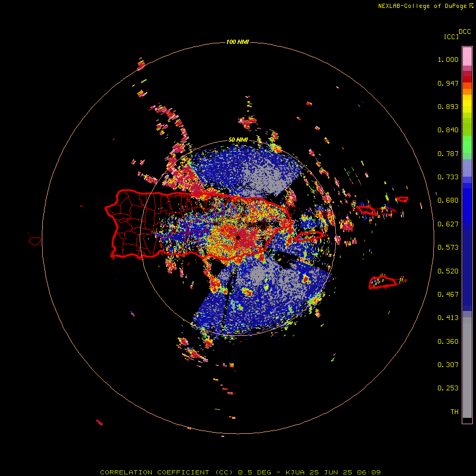This screenshot has height=476, width=476.
Task: Click the 0.680 scale value
Action: click(x=448, y=200)
